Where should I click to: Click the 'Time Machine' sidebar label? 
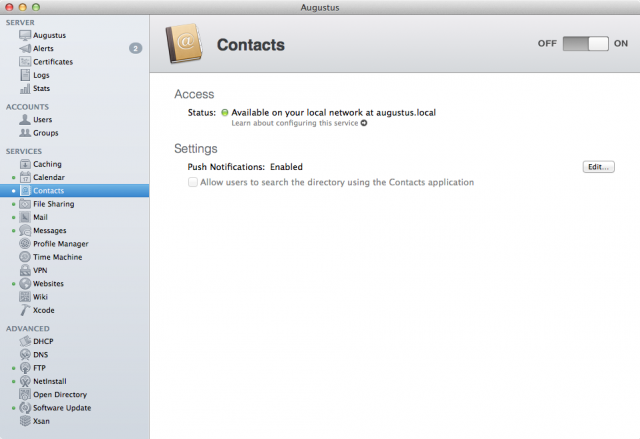58,257
